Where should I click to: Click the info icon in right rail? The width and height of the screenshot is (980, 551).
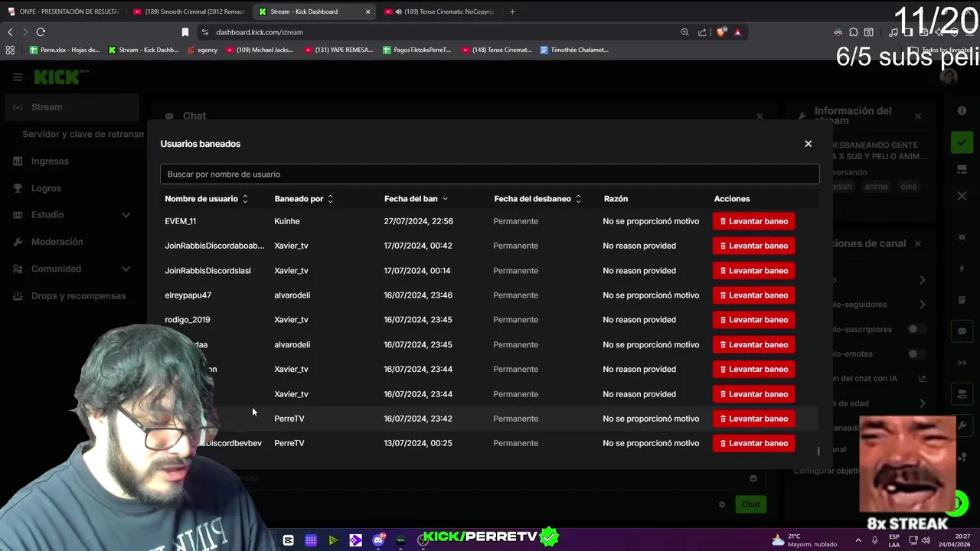click(962, 111)
